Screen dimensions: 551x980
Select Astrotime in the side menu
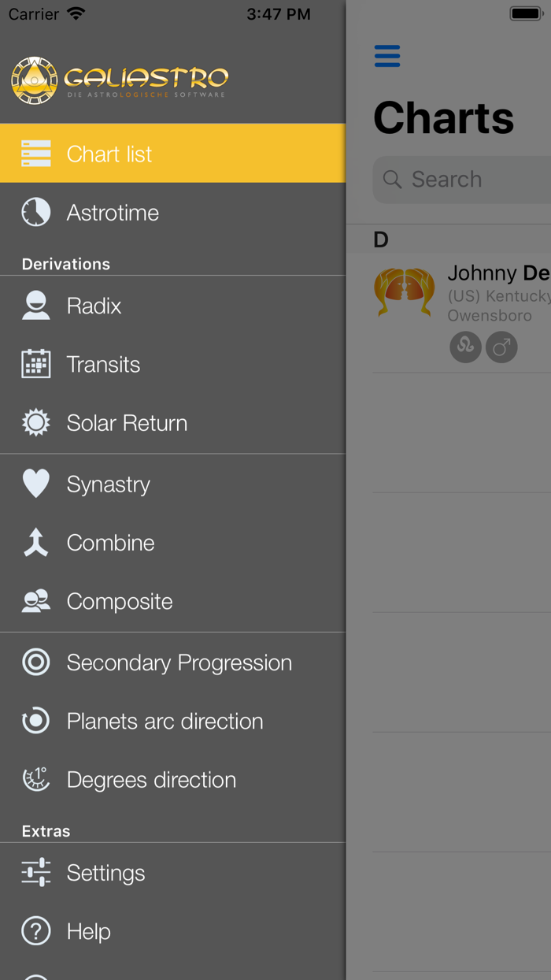click(x=113, y=213)
